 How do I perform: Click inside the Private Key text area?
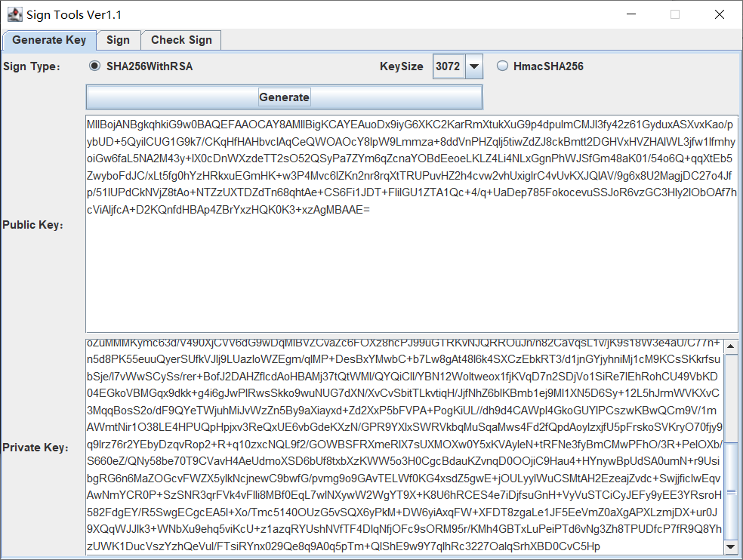[x=405, y=448]
